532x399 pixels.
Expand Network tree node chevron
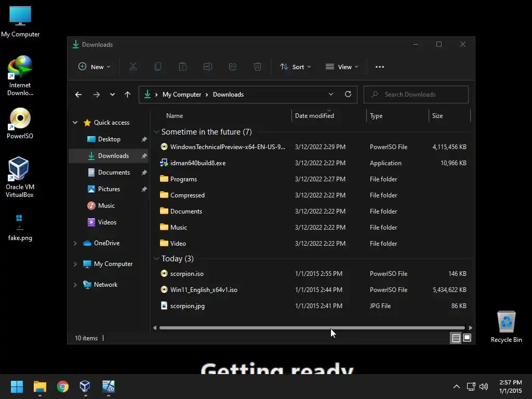[75, 285]
